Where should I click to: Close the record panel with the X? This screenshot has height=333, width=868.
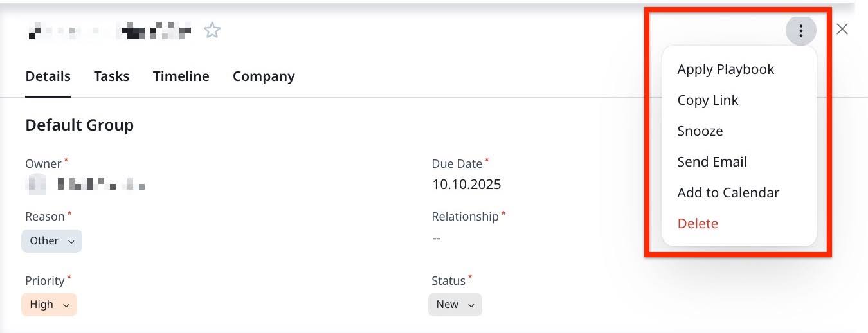pos(842,29)
